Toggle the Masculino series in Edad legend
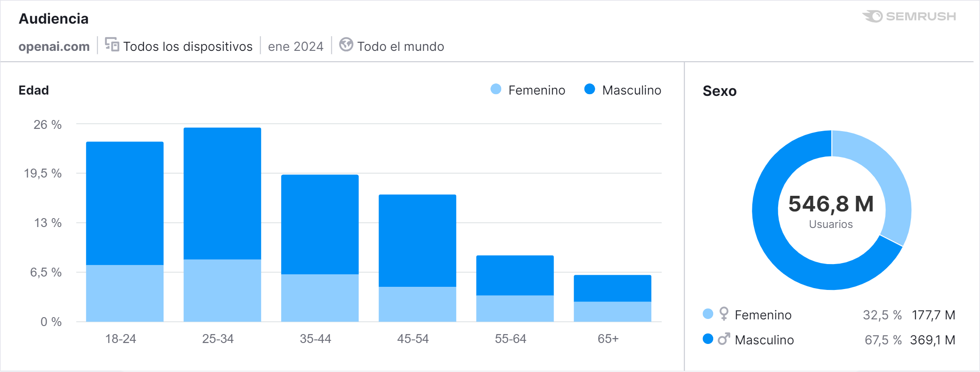The image size is (980, 372). [x=623, y=90]
